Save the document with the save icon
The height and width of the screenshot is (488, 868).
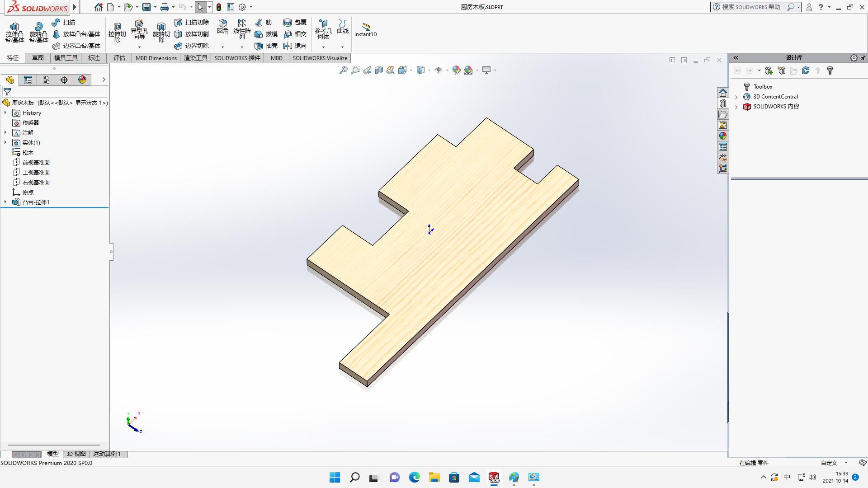point(146,7)
